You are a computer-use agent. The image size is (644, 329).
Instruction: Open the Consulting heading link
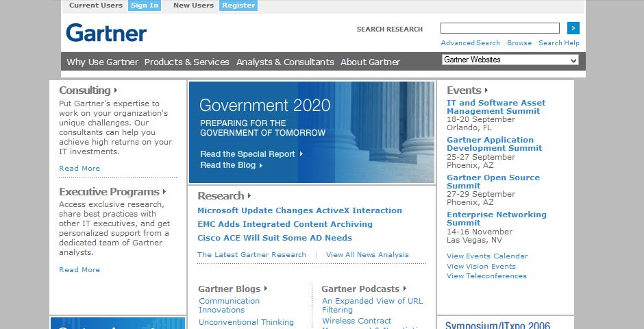[x=84, y=90]
